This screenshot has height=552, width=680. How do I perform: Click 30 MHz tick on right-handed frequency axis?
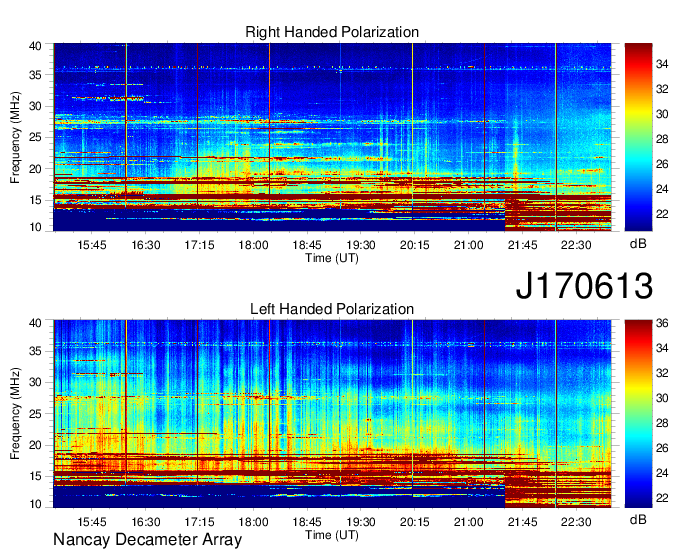pos(36,106)
